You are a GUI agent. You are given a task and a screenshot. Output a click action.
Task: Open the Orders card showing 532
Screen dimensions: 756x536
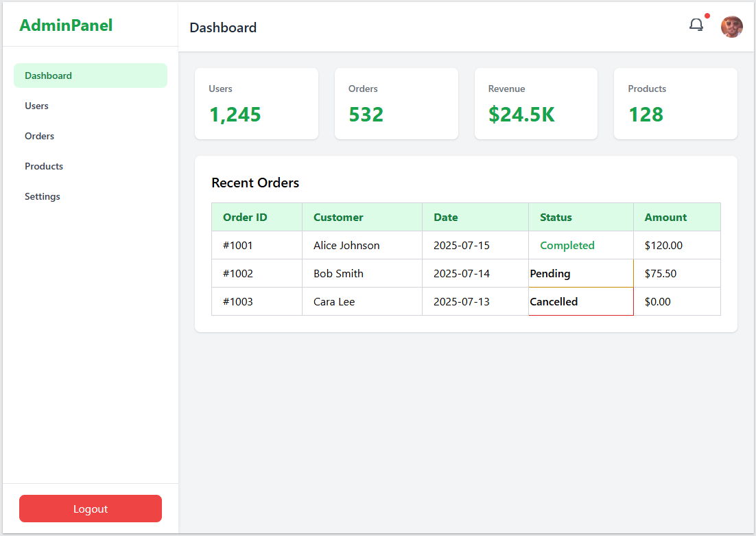(x=396, y=104)
